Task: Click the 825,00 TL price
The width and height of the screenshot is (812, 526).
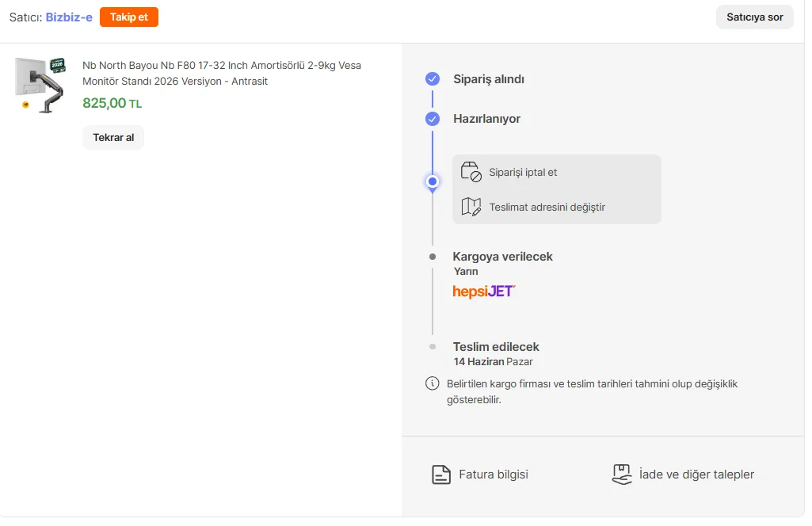Action: click(112, 103)
